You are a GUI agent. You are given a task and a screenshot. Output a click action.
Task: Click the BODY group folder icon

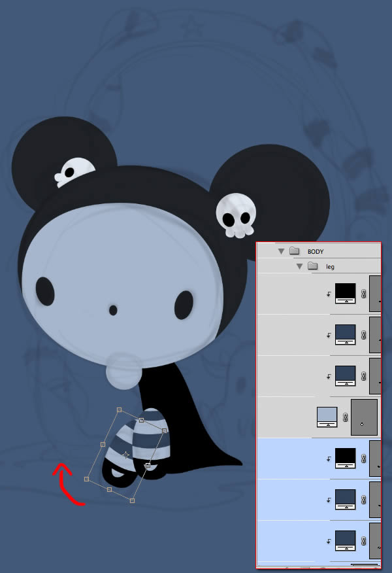(294, 251)
